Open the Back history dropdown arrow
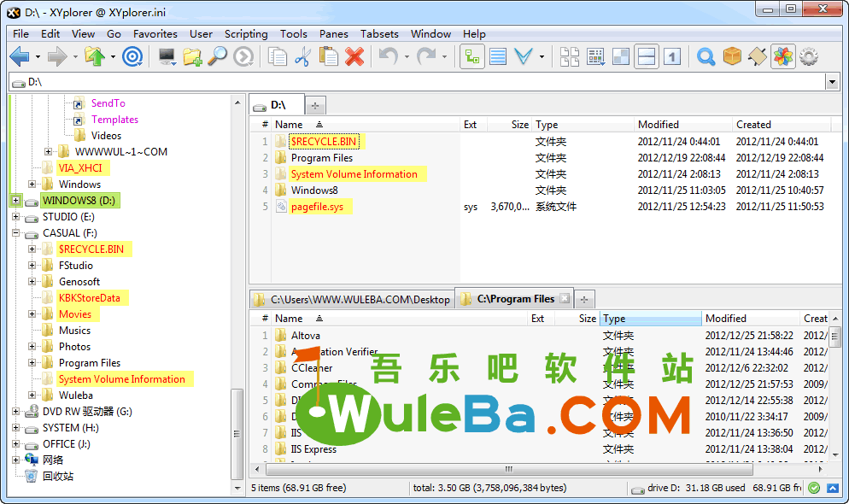 pyautogui.click(x=38, y=57)
